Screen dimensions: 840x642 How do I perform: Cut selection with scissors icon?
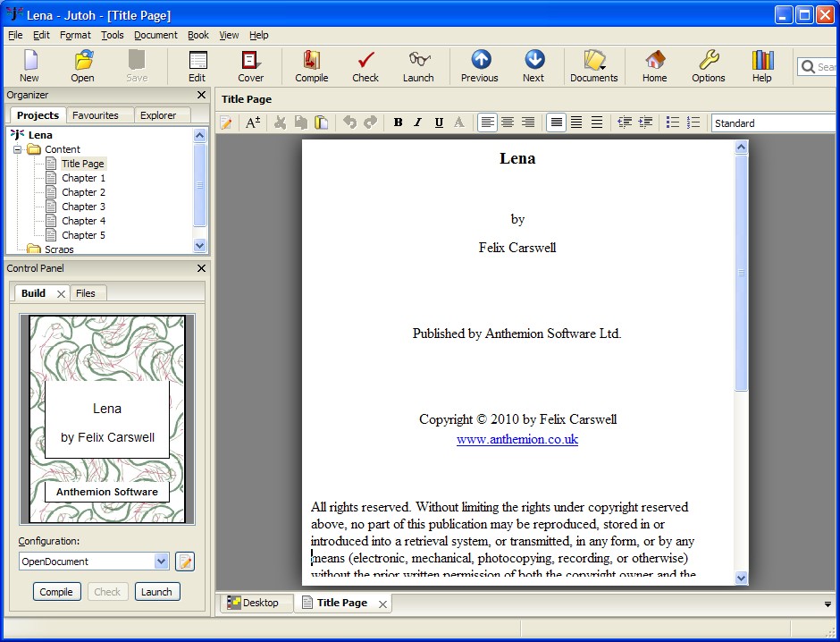point(280,122)
